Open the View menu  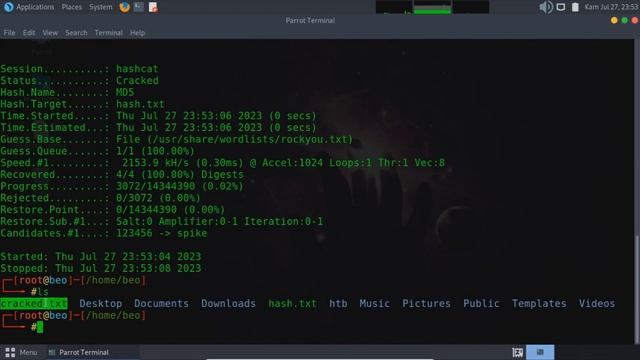(x=50, y=33)
